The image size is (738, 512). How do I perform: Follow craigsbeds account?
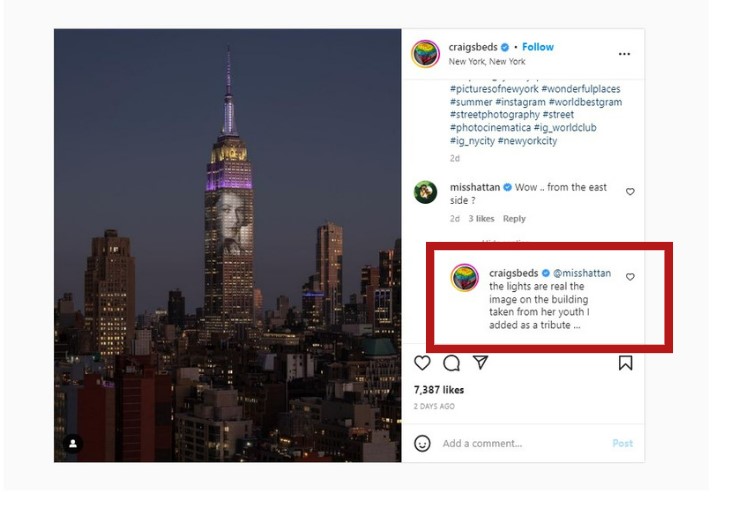point(538,47)
